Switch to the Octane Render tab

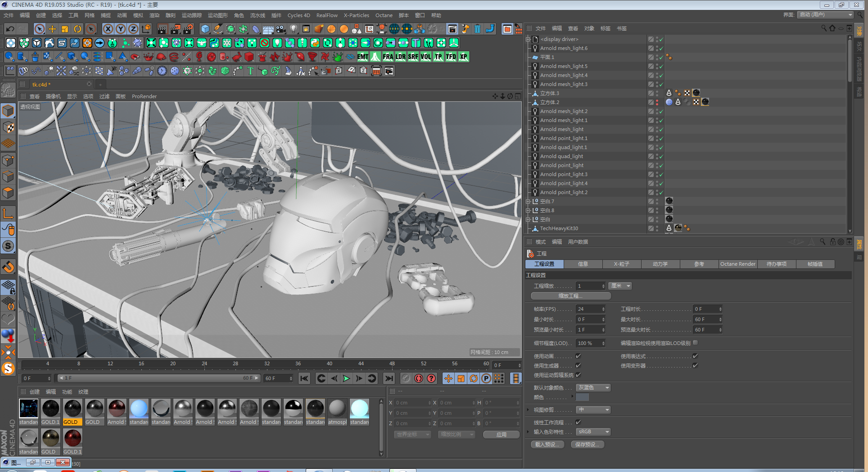[738, 264]
